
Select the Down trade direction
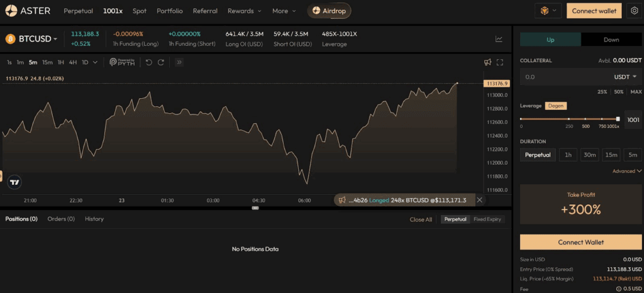611,40
